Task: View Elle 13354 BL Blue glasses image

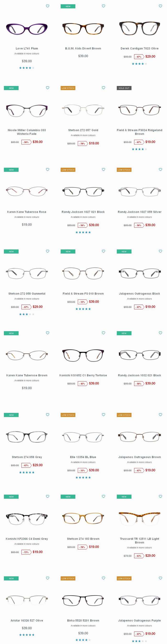Action: click(x=83, y=437)
